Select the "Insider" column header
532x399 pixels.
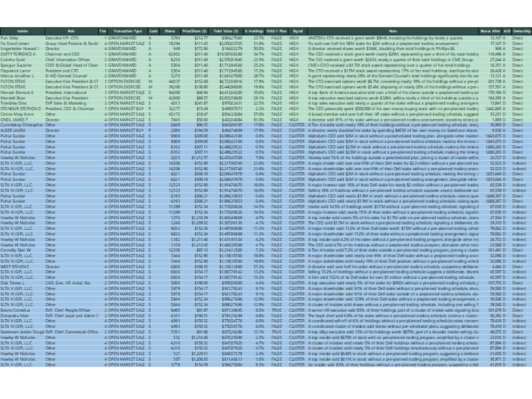point(22,31)
